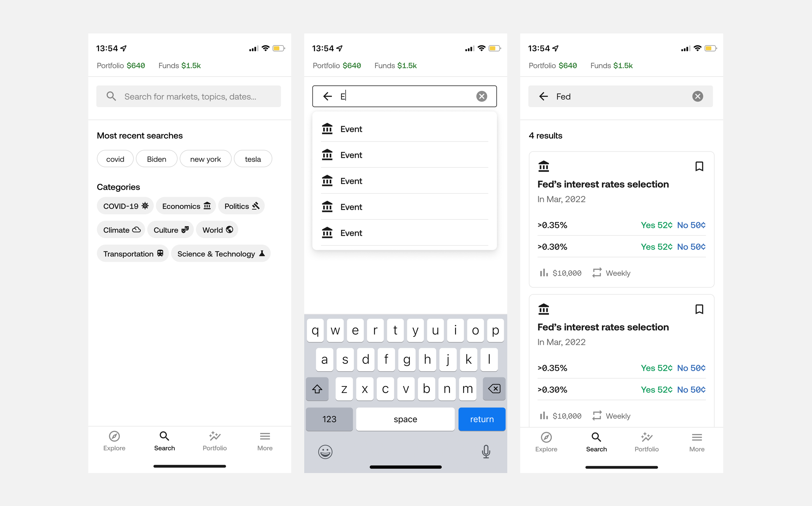Screen dimensions: 812x506
Task: Clear the text in the active search field
Action: (482, 96)
